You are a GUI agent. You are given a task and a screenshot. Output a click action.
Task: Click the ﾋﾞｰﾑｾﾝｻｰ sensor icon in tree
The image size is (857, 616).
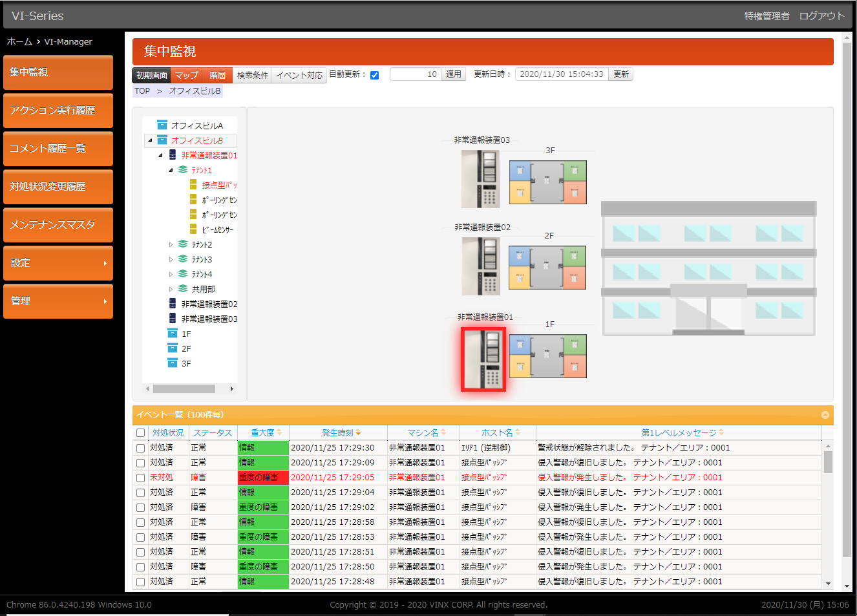(193, 229)
